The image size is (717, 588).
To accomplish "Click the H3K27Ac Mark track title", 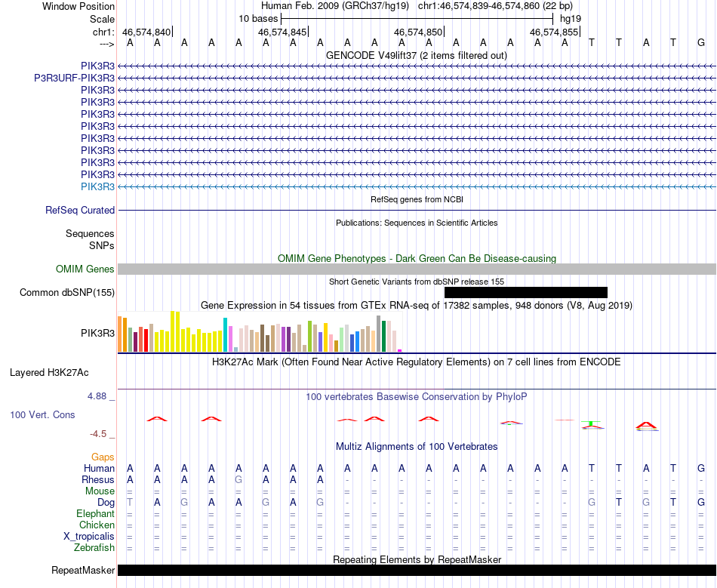I will click(x=417, y=362).
